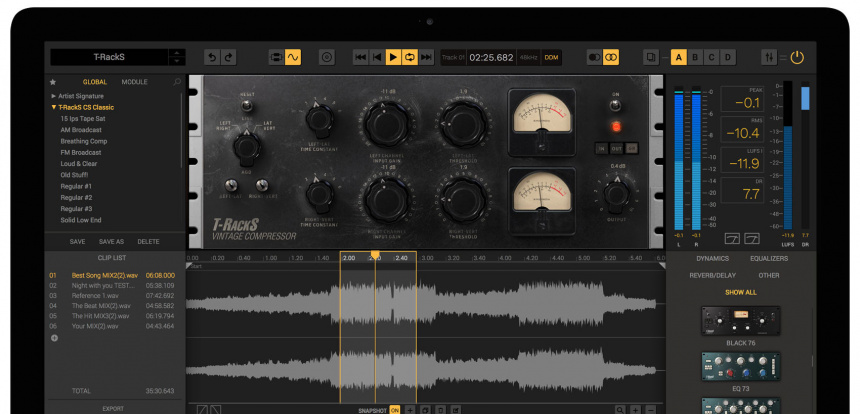Select the mono filled-circle mode icon
The height and width of the screenshot is (414, 860).
594,57
